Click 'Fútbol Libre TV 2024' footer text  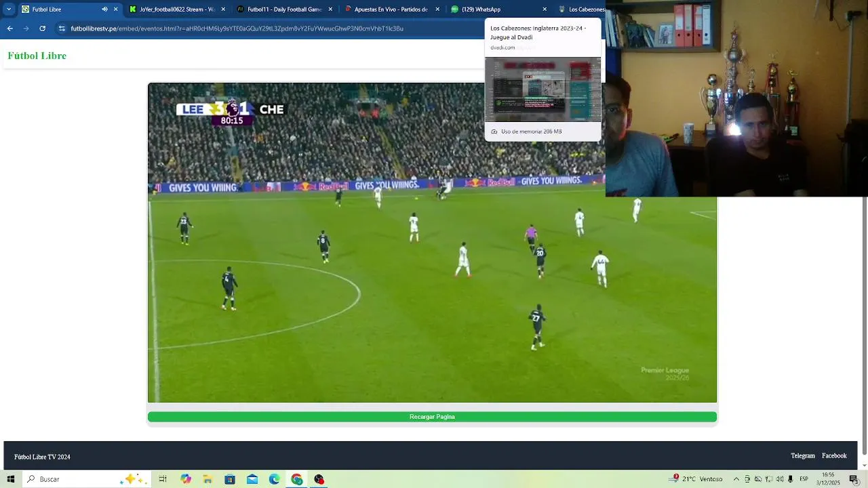(42, 457)
